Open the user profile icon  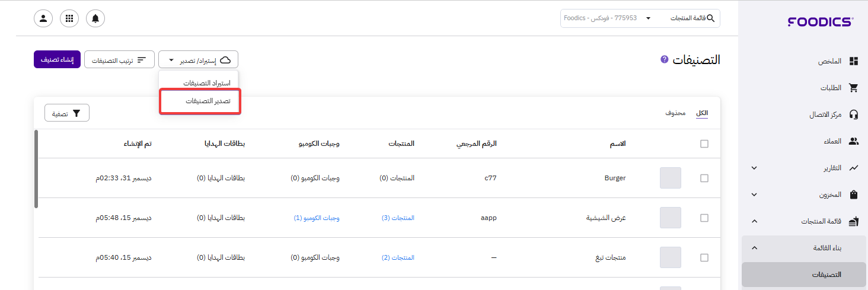click(43, 18)
